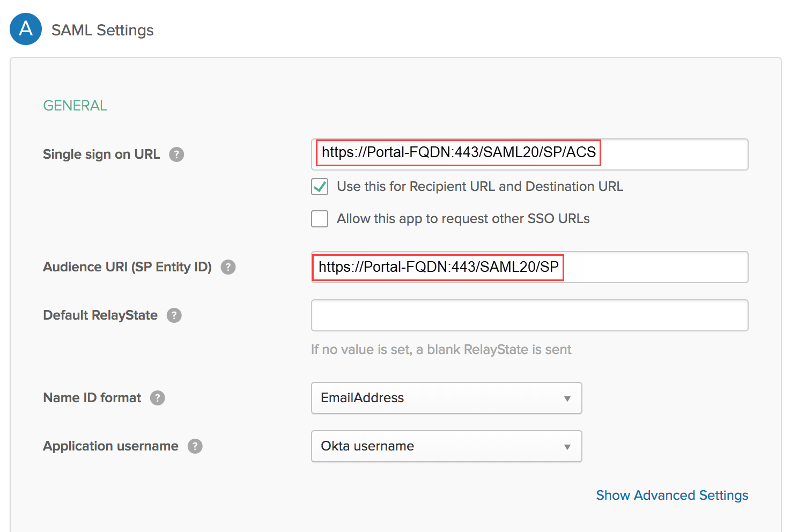
Task: Click the EmailAddress dropdown arrow
Action: click(567, 398)
